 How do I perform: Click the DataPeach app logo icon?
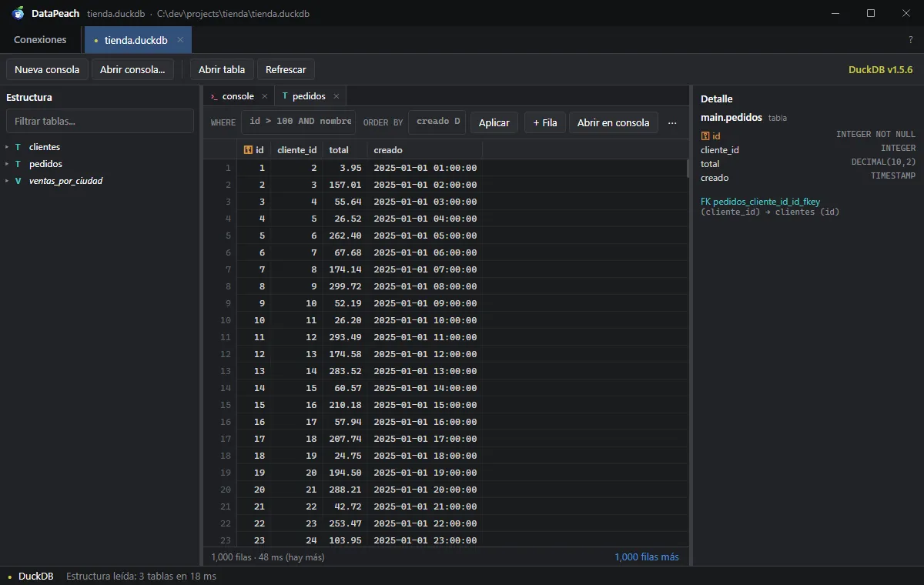coord(18,13)
